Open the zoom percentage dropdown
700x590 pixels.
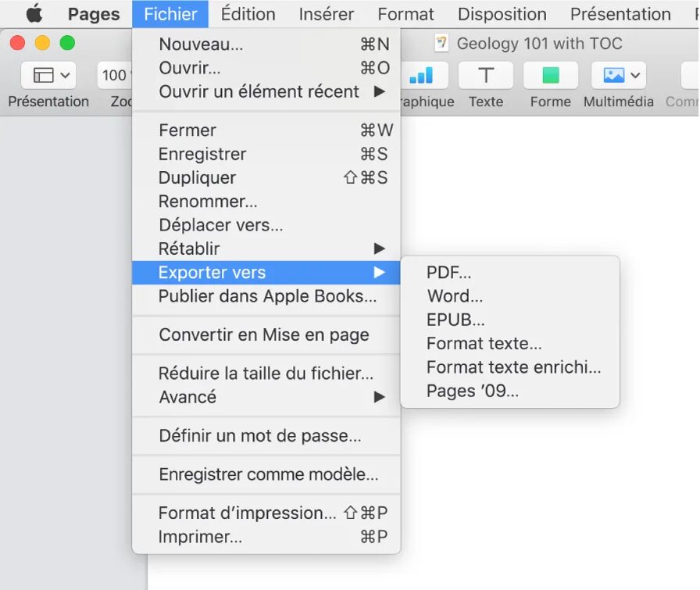(x=114, y=76)
